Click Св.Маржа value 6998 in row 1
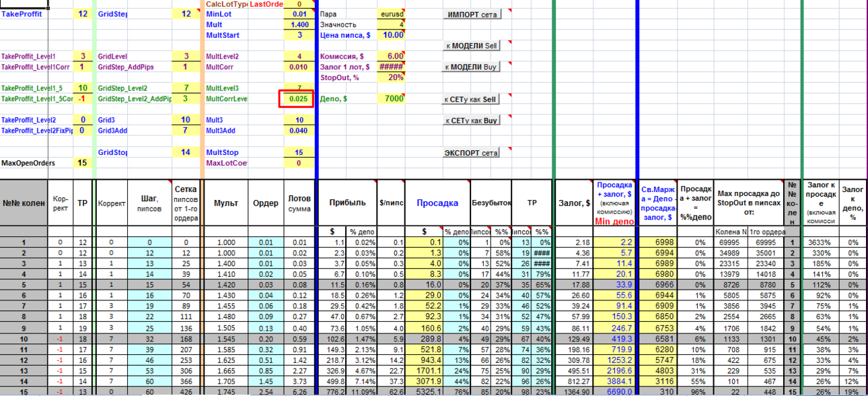 657,242
